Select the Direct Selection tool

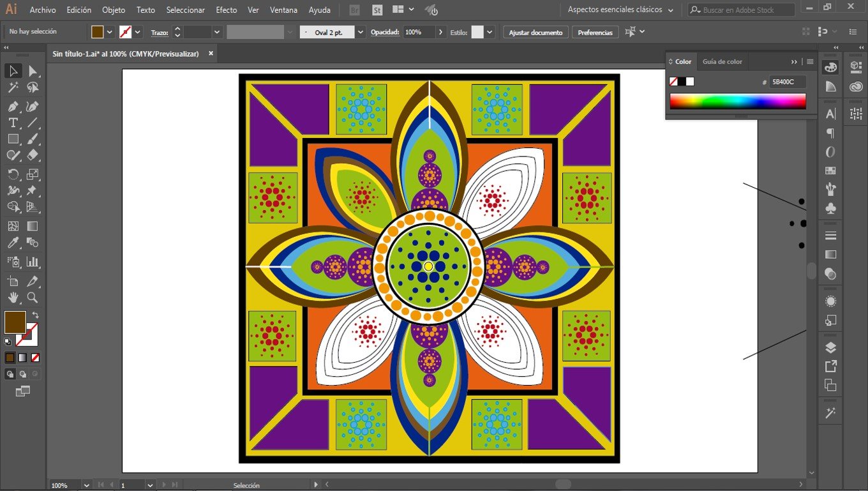33,71
